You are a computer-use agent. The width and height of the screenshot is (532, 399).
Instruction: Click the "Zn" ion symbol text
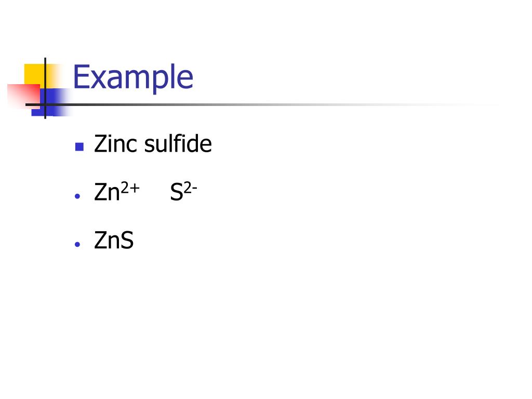[107, 192]
